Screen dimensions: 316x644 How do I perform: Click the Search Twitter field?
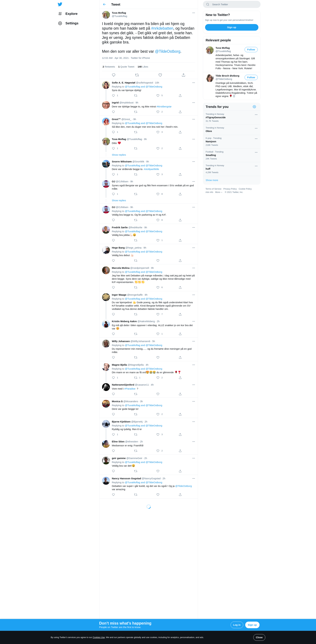[x=232, y=4]
